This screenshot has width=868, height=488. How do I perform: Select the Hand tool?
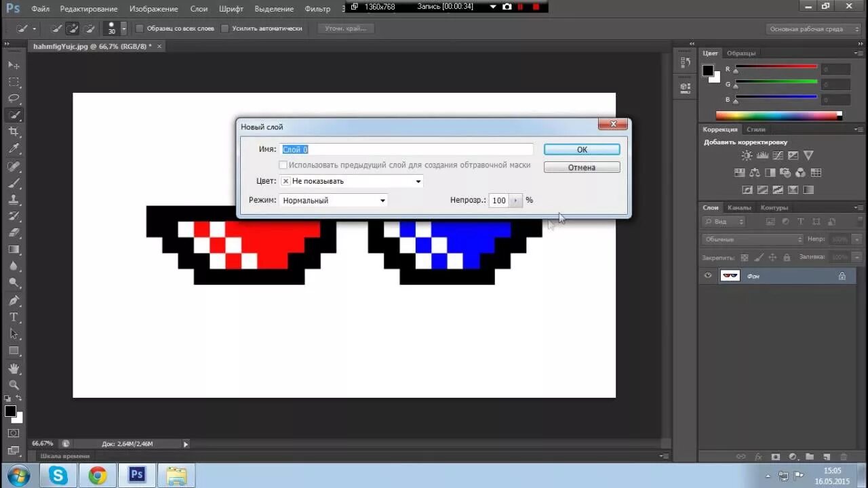(x=14, y=368)
